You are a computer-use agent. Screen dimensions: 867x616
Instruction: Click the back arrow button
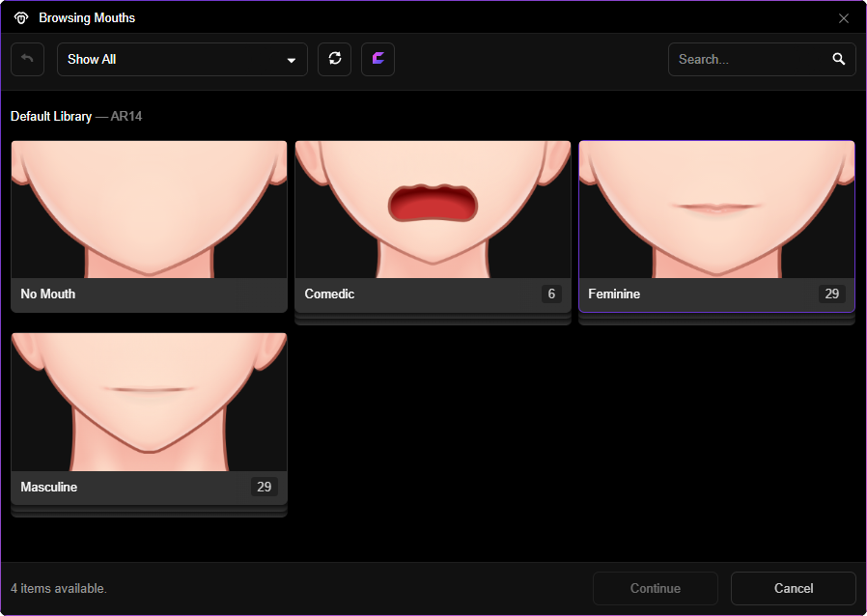28,59
